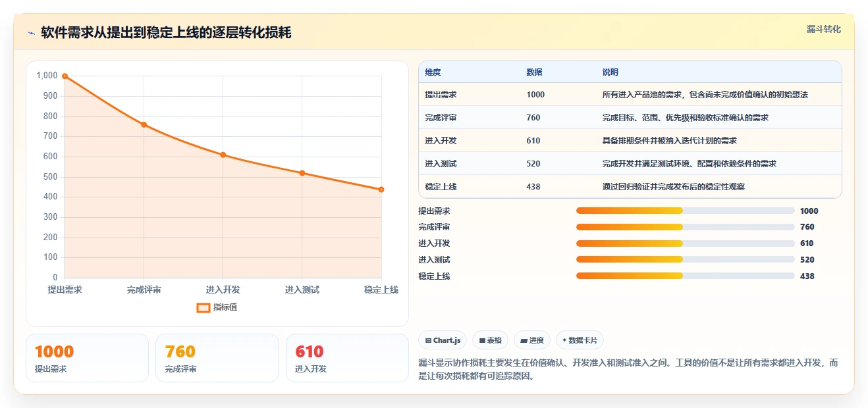Click the 1,000 y-axis label
The image size is (868, 408).
coord(47,76)
